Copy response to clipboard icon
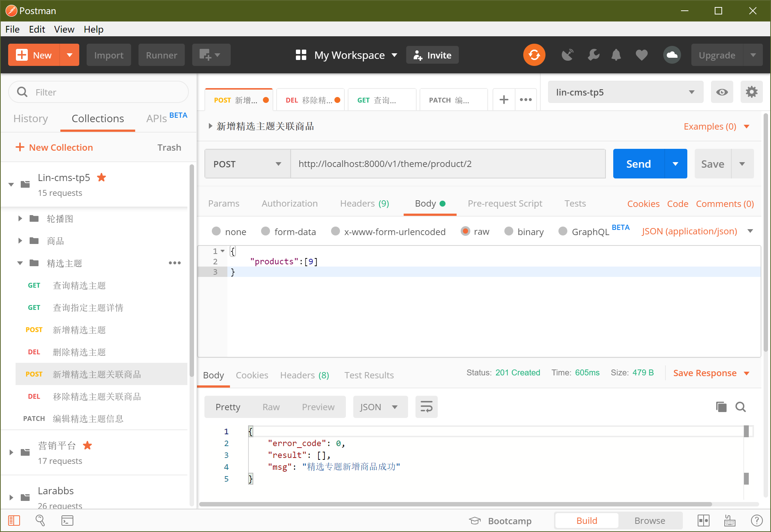This screenshot has height=532, width=771. (x=721, y=407)
